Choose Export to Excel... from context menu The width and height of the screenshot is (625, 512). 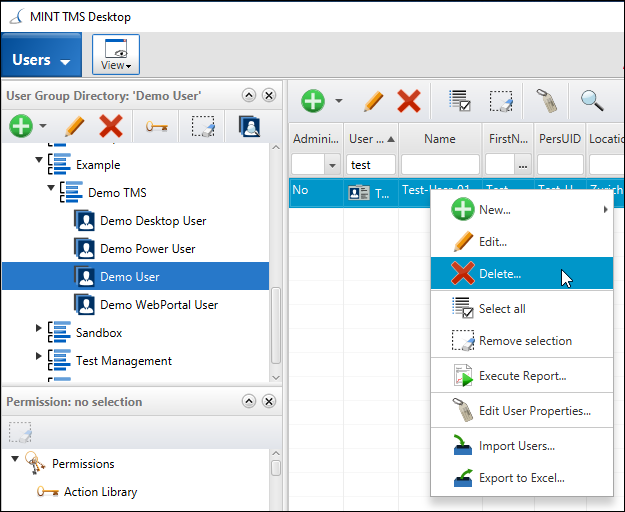coord(522,477)
